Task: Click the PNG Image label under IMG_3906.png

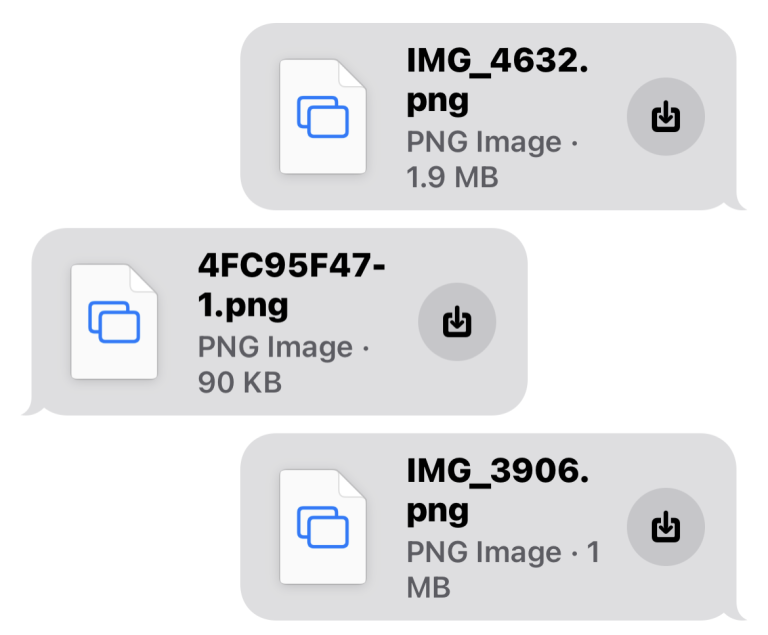Action: click(x=484, y=552)
